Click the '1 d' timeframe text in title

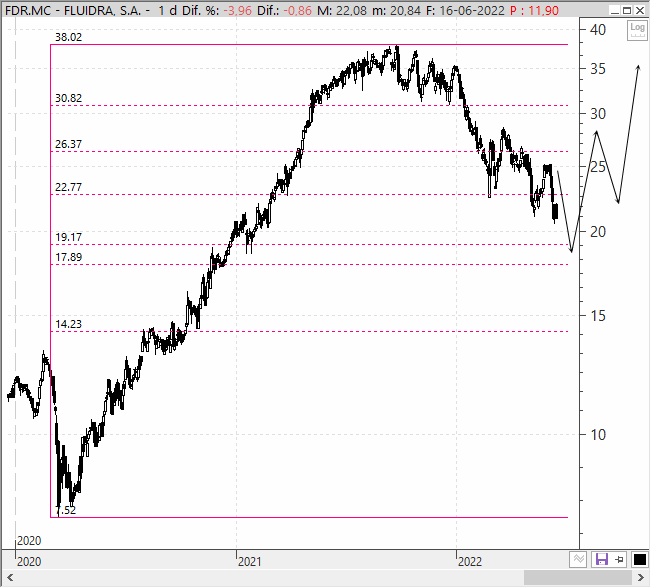(x=167, y=11)
